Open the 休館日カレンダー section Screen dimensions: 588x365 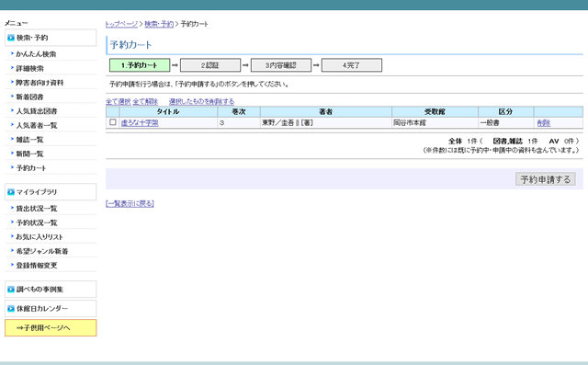coord(51,308)
